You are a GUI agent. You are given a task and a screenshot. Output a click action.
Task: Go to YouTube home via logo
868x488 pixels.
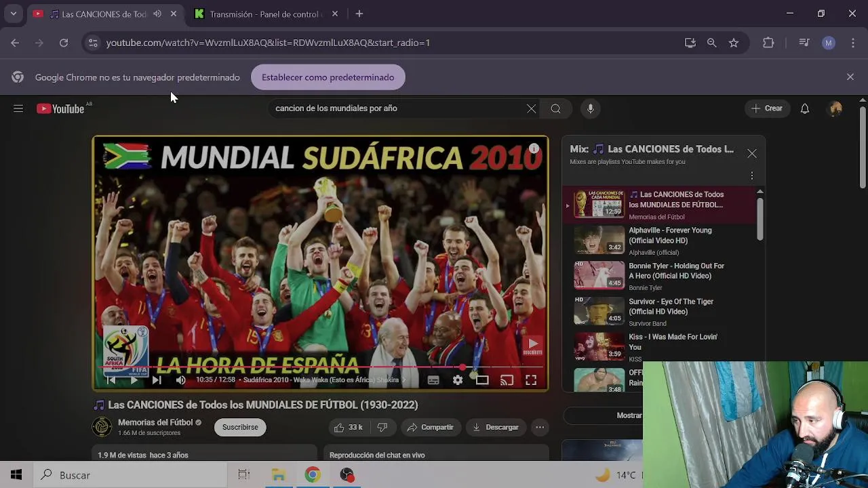[60, 108]
